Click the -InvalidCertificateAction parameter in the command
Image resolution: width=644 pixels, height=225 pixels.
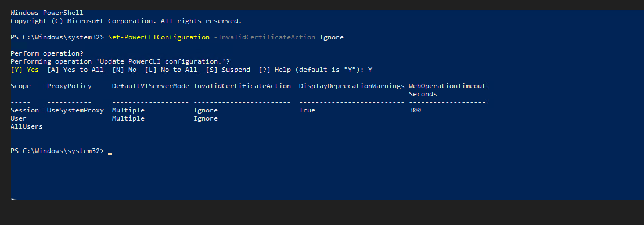pyautogui.click(x=265, y=37)
